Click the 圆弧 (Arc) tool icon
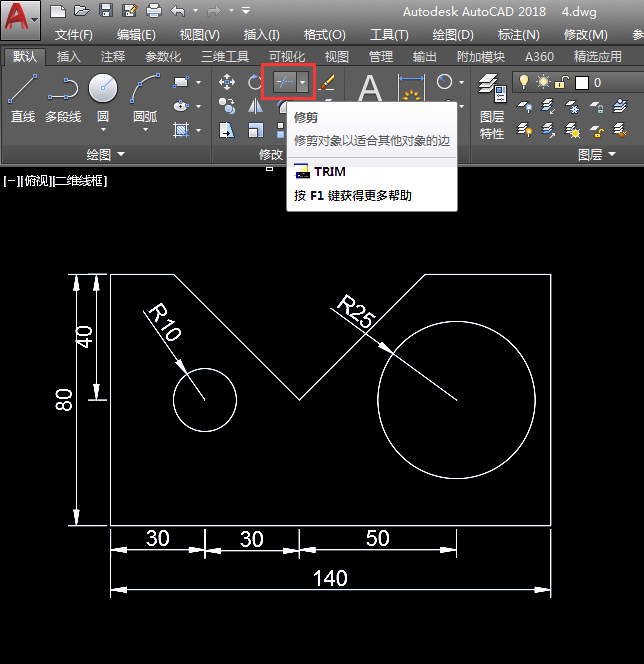 pyautogui.click(x=145, y=90)
